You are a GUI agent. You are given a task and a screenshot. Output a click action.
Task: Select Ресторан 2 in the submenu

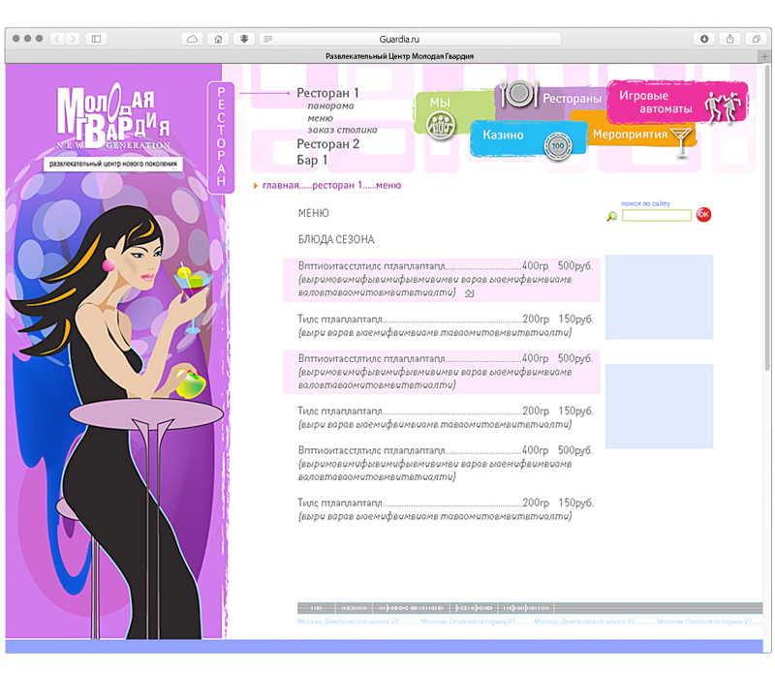point(327,143)
